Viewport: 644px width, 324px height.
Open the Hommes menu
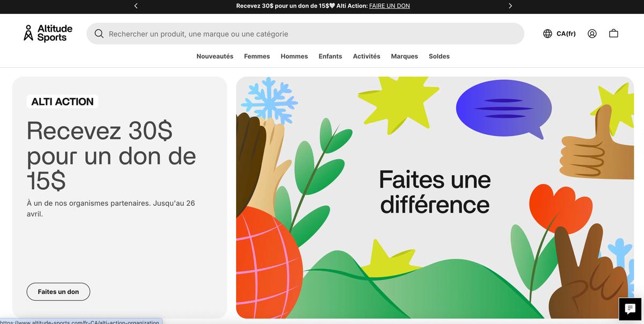pos(294,56)
